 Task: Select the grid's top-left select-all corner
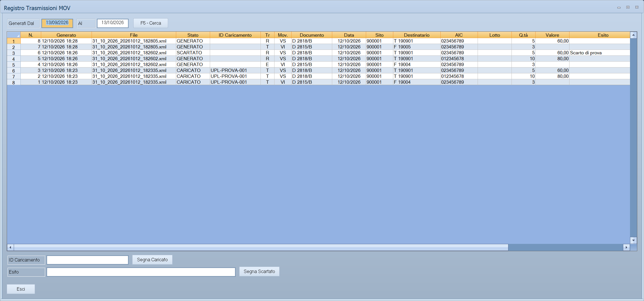(x=14, y=35)
